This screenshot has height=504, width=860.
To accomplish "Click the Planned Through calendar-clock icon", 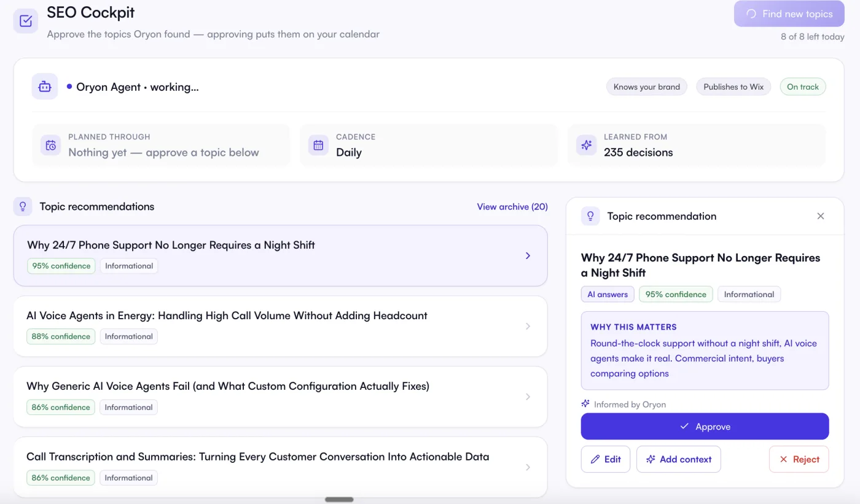I will (51, 145).
